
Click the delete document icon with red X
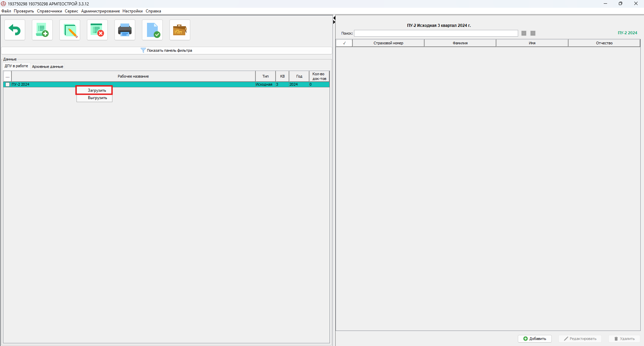(x=97, y=30)
